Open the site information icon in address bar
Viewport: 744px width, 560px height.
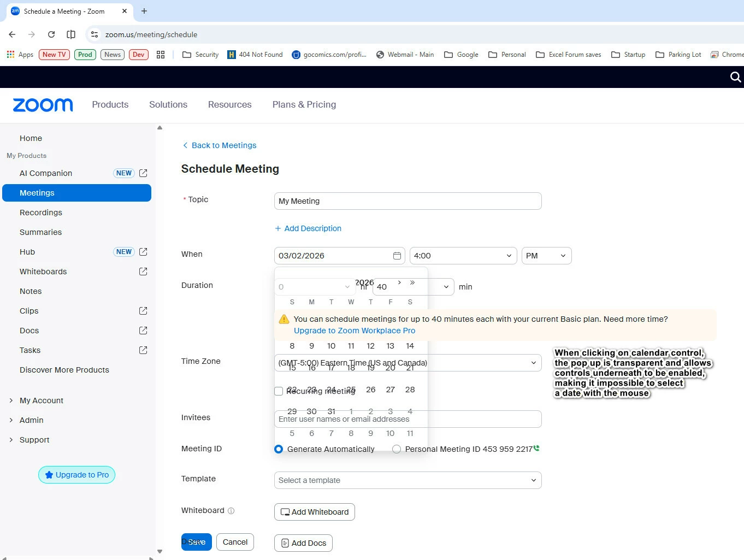pyautogui.click(x=95, y=34)
